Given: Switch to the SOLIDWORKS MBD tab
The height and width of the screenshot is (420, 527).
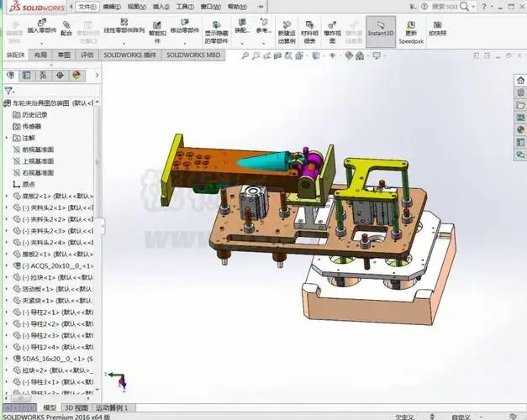Looking at the screenshot, I should click(x=193, y=55).
